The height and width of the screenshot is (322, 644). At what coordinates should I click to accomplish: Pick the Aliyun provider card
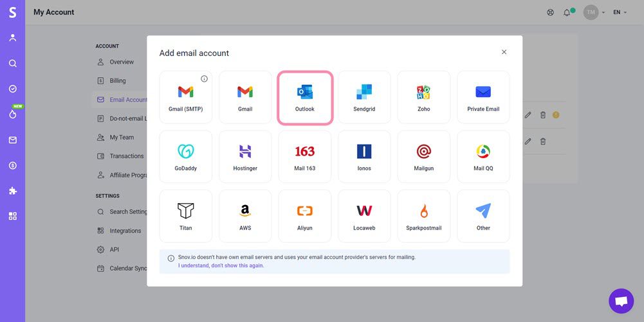point(305,216)
